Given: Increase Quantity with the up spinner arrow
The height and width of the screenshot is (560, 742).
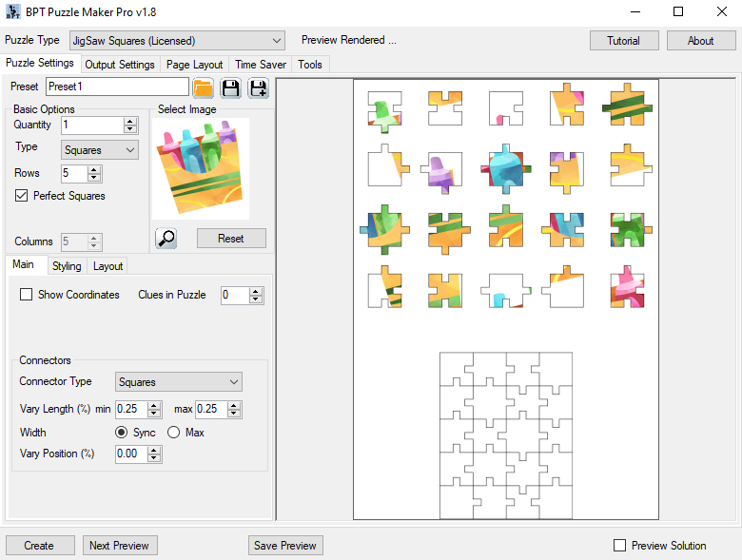Looking at the screenshot, I should coord(130,122).
